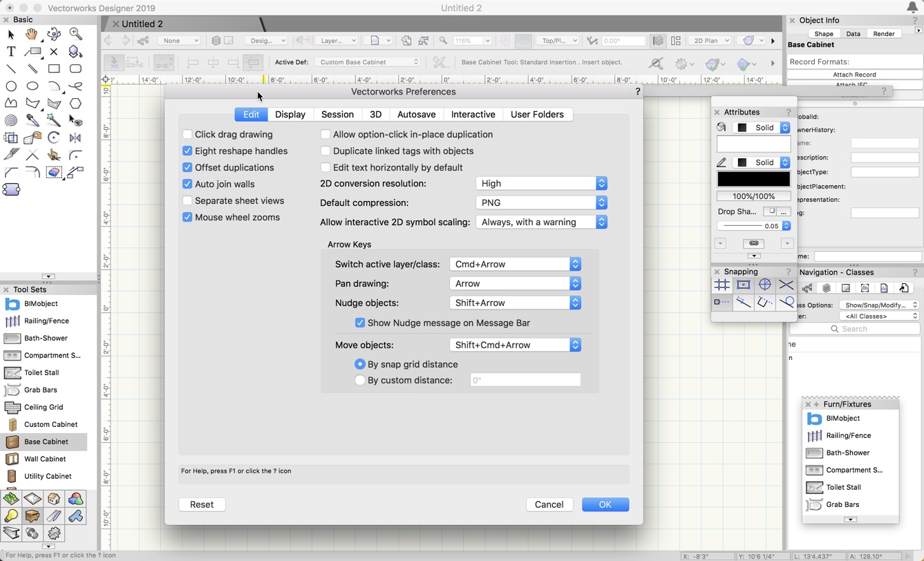This screenshot has height=561, width=924.
Task: Select the Zoom tool in the Basic palette
Action: [x=76, y=33]
